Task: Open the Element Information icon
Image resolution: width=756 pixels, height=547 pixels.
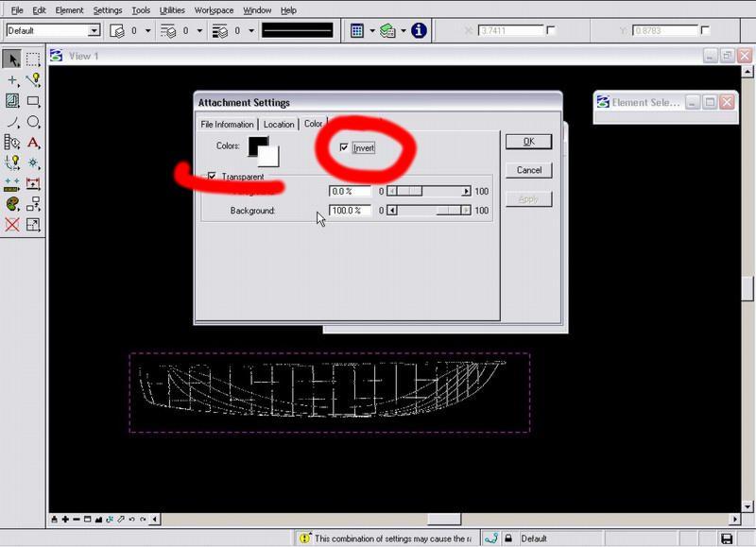Action: pos(419,30)
